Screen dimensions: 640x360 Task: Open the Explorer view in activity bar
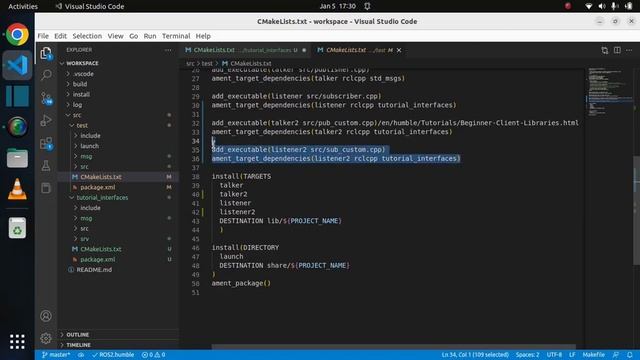coord(46,53)
